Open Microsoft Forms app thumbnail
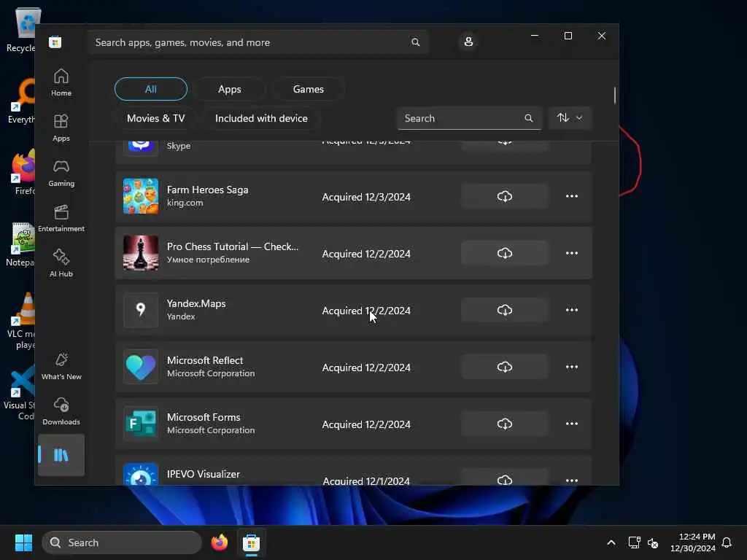 coord(141,424)
